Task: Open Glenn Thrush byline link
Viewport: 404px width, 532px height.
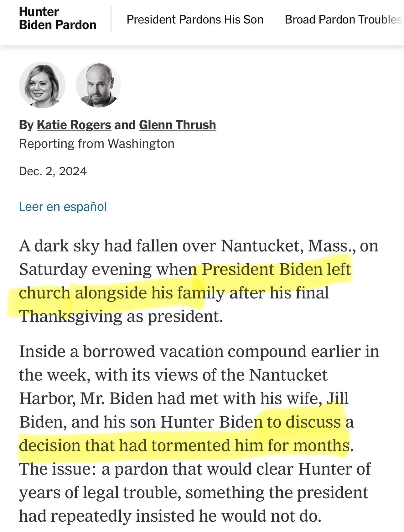Action: point(178,125)
